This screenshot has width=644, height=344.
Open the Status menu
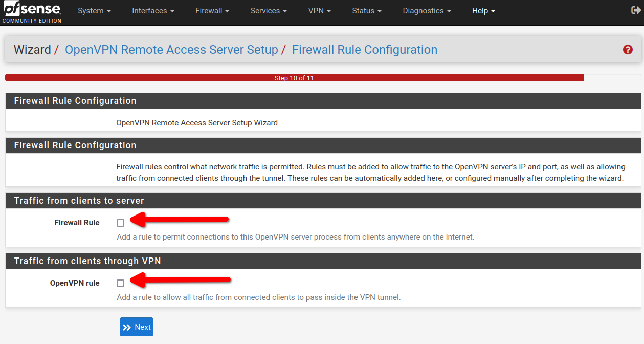tap(367, 11)
